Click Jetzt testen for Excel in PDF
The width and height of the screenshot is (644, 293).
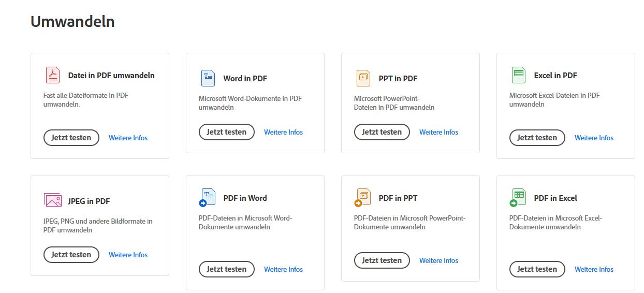click(x=537, y=138)
